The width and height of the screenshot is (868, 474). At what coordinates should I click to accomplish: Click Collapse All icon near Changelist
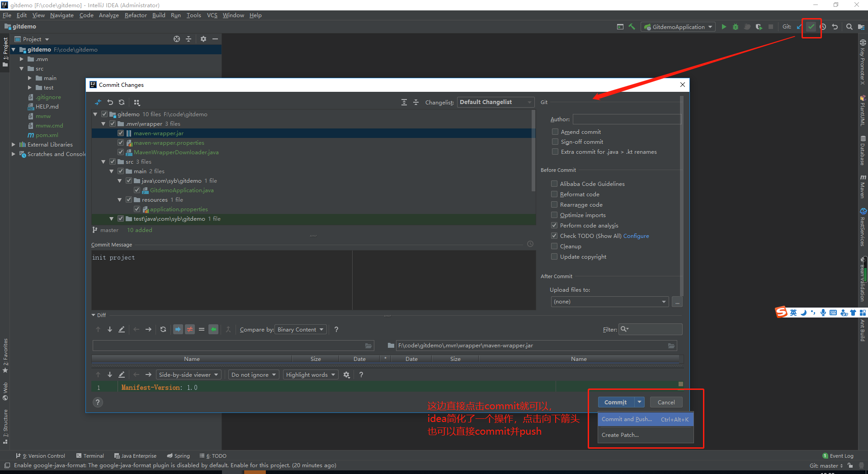pos(416,102)
